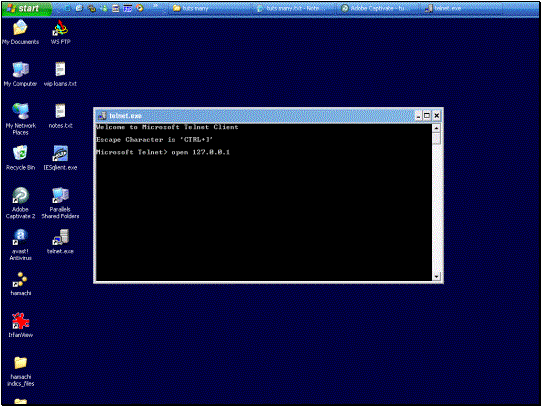541x406 pixels.
Task: Select the hamachi shortcut icon
Action: click(20, 284)
